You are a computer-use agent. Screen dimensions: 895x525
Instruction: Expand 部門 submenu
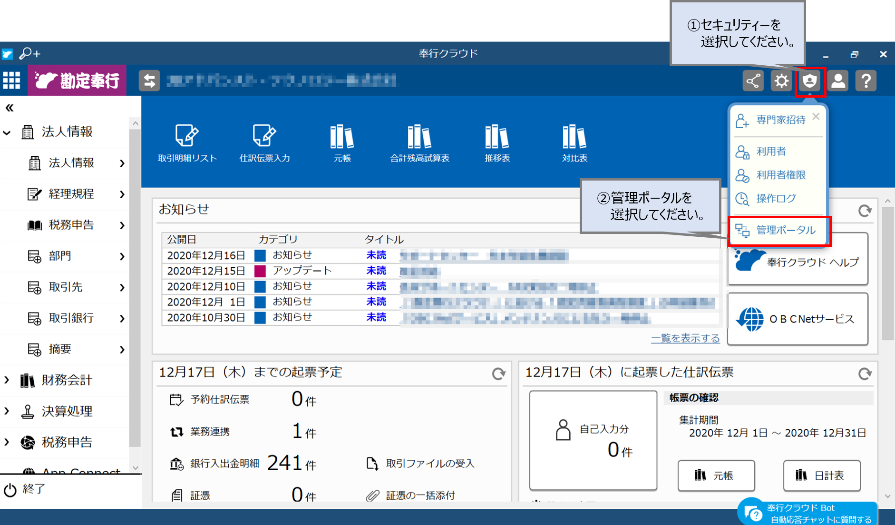(x=122, y=256)
